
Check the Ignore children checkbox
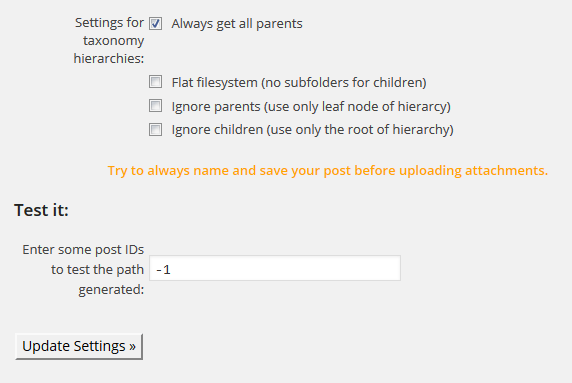[x=155, y=129]
